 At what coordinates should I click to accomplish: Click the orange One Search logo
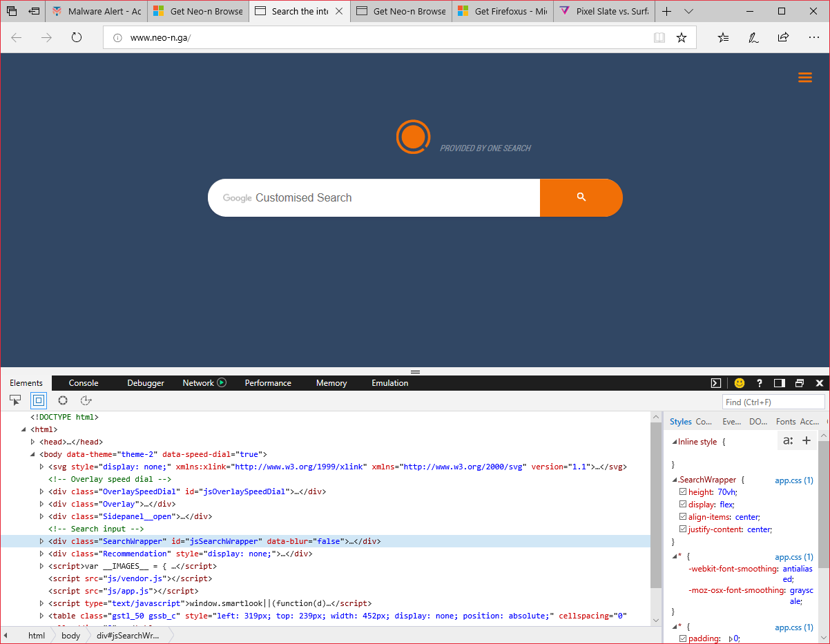tap(413, 137)
